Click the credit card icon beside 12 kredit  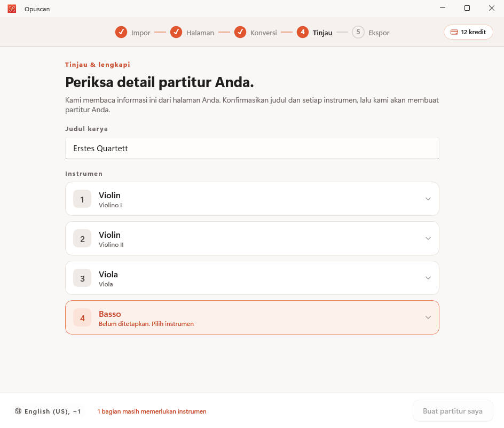[454, 32]
